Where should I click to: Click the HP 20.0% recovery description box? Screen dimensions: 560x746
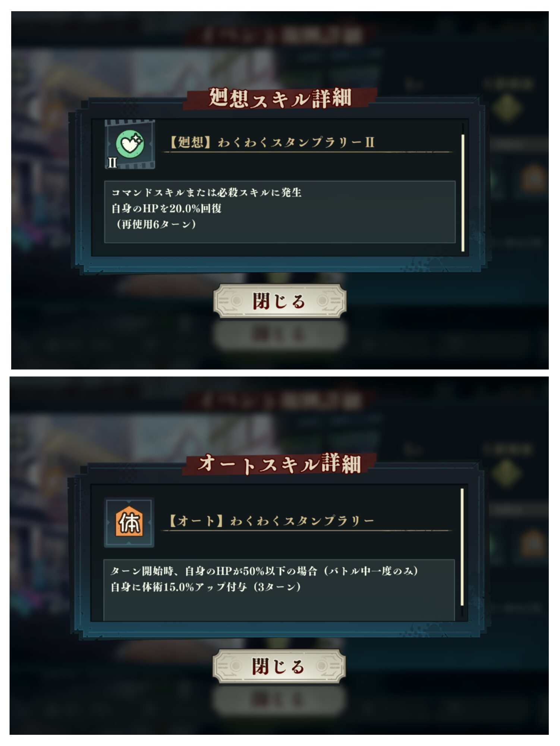click(280, 212)
